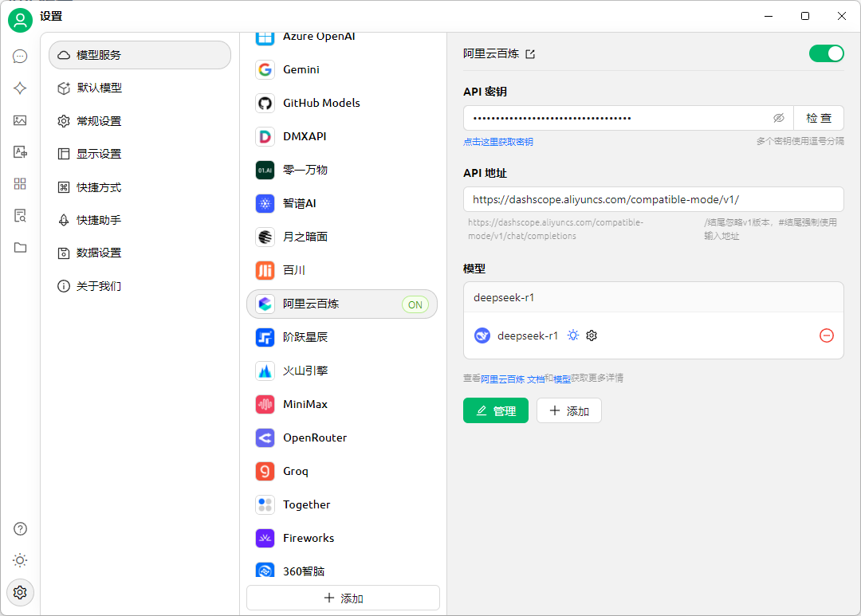
Task: Select the Together provider icon
Action: [x=265, y=504]
